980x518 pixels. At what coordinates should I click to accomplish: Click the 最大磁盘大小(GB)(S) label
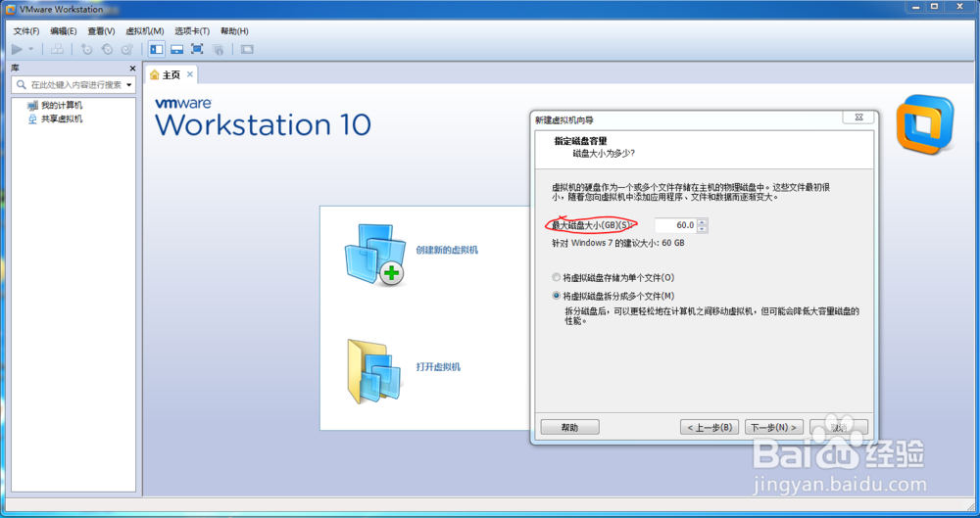coord(593,225)
